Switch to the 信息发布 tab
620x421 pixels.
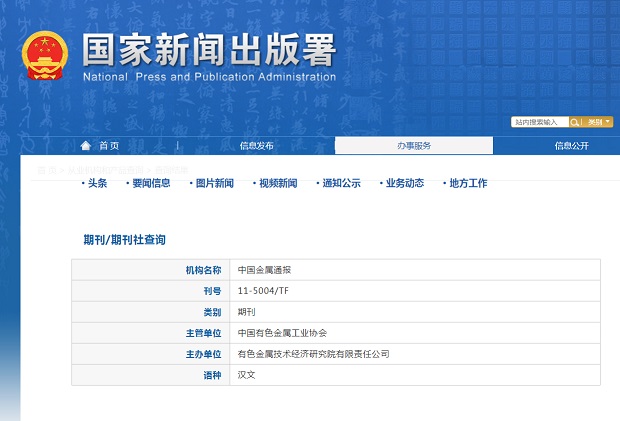tap(256, 146)
